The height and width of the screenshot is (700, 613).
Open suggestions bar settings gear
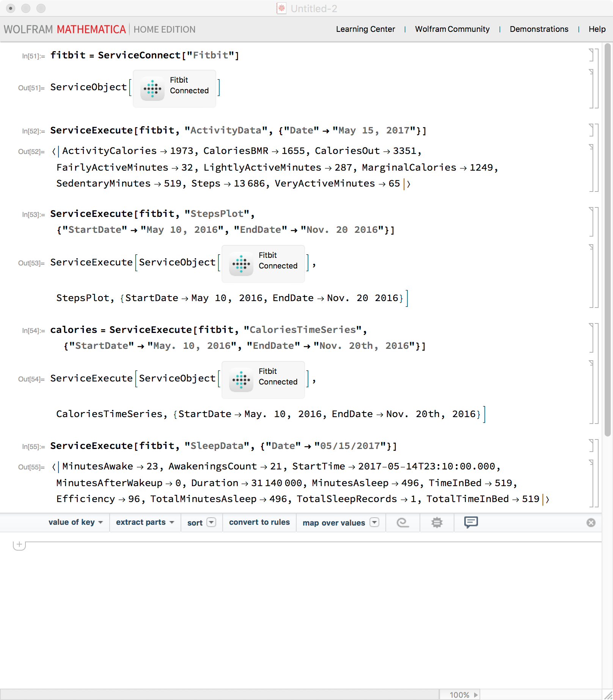[437, 523]
